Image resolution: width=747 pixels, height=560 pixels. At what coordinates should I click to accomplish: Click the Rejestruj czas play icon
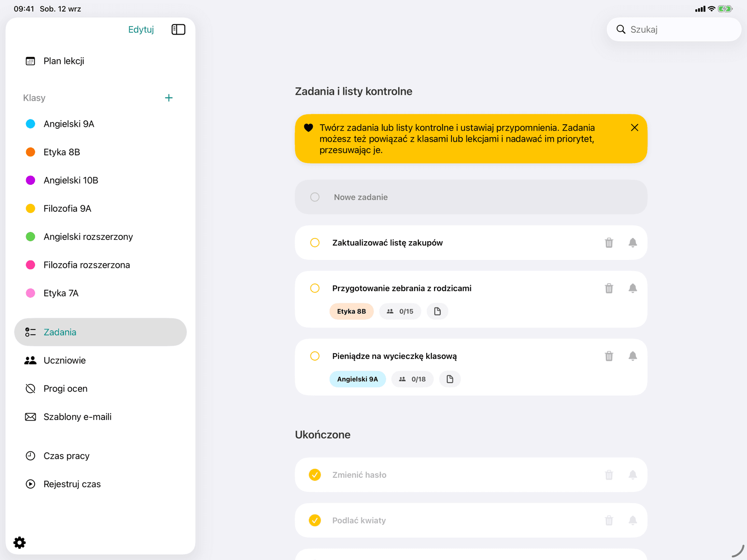pyautogui.click(x=30, y=484)
